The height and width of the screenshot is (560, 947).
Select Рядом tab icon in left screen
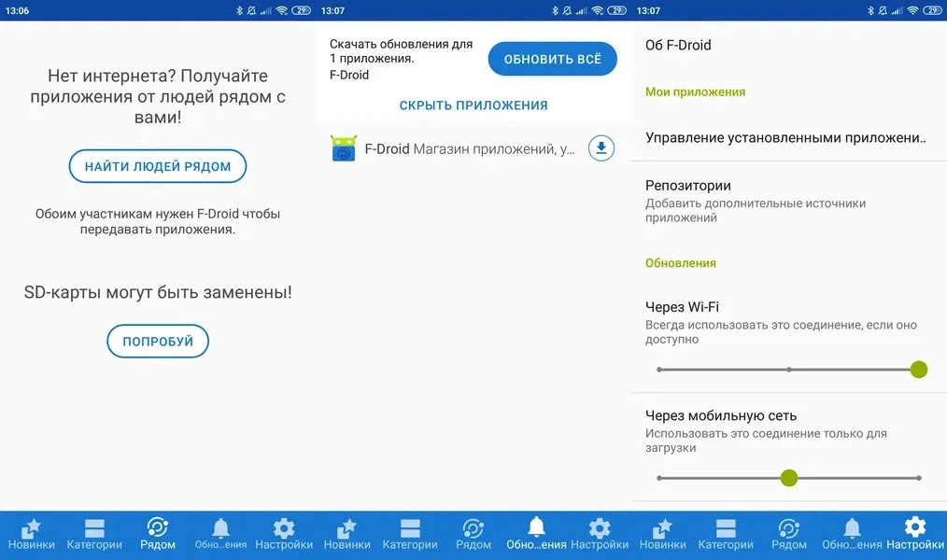(x=158, y=527)
